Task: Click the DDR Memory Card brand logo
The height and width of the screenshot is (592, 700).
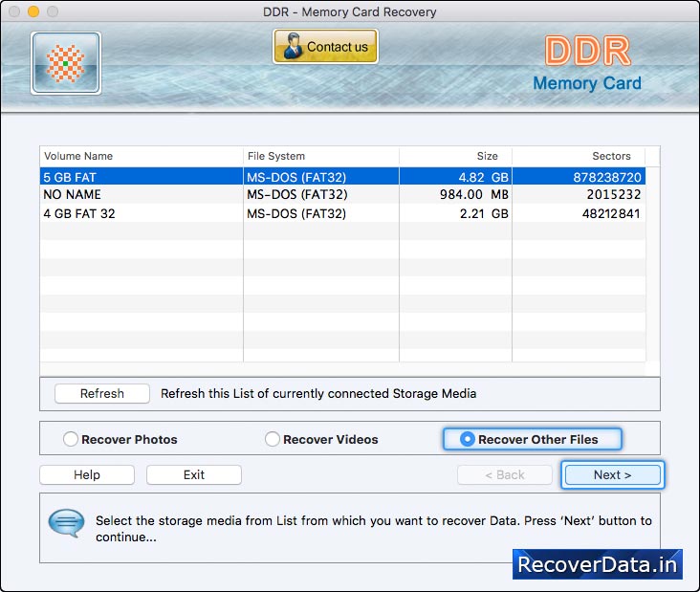Action: (x=587, y=64)
